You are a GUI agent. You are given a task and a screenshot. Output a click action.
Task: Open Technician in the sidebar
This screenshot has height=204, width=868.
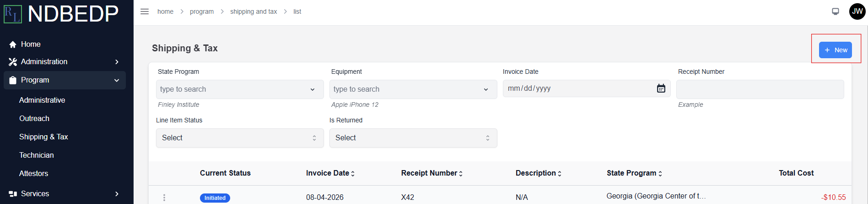[x=37, y=155]
